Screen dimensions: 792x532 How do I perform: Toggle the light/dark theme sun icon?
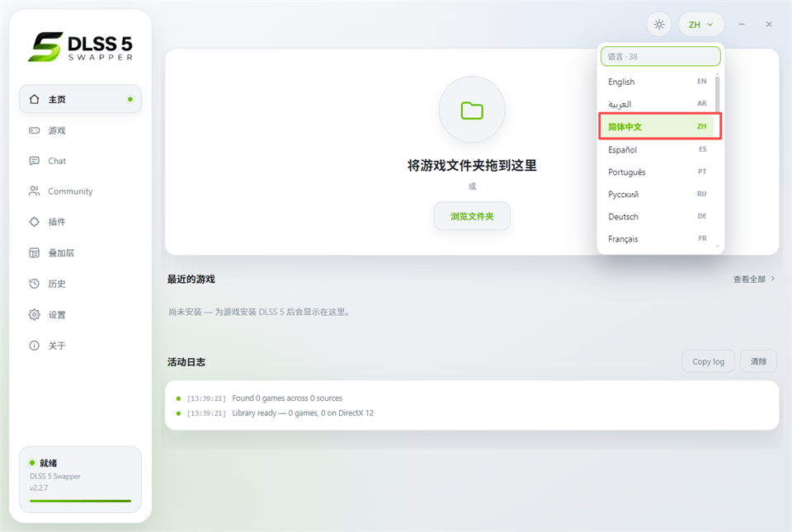click(658, 24)
